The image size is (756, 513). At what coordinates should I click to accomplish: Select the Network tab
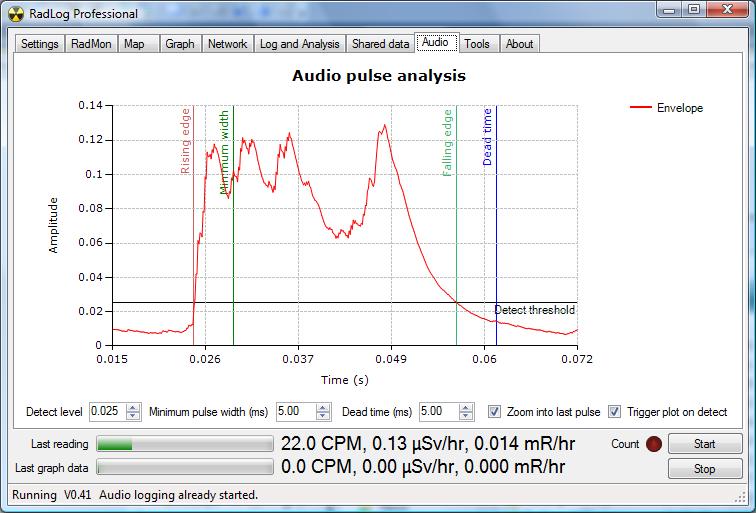click(227, 44)
